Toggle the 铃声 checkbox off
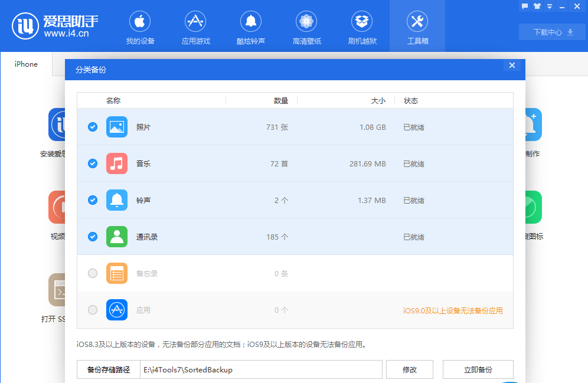The image size is (588, 383). (x=93, y=200)
